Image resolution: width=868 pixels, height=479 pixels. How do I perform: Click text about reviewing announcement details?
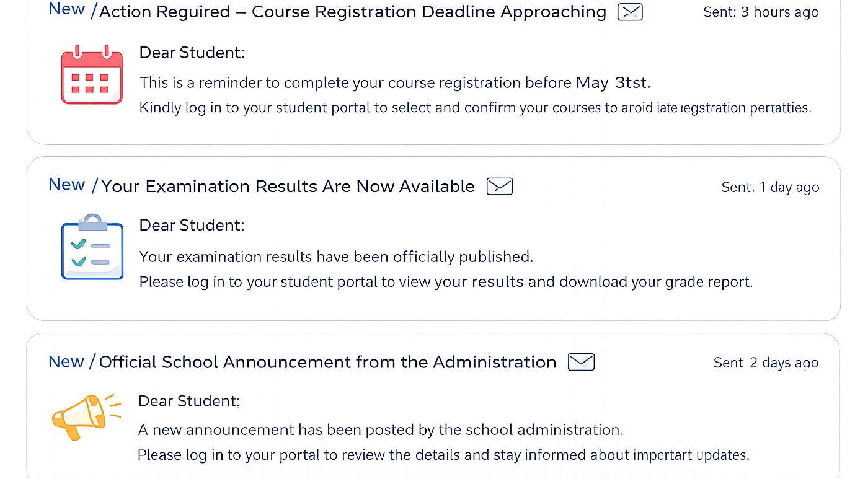443,455
